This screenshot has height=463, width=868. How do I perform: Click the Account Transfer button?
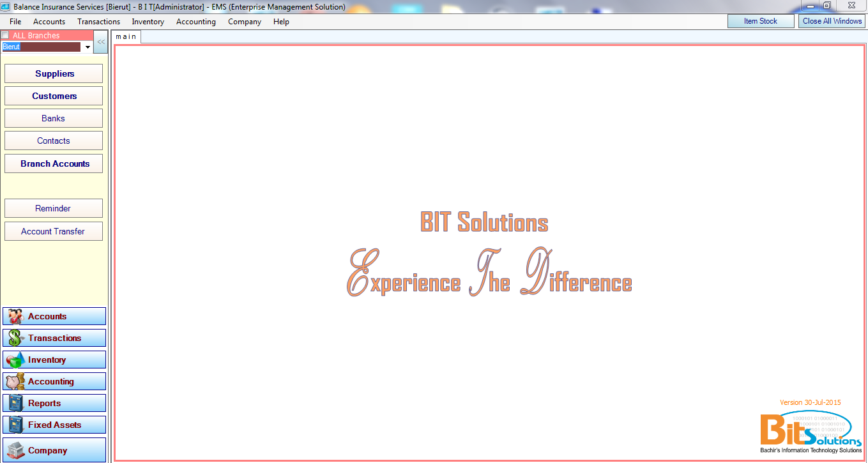click(54, 231)
